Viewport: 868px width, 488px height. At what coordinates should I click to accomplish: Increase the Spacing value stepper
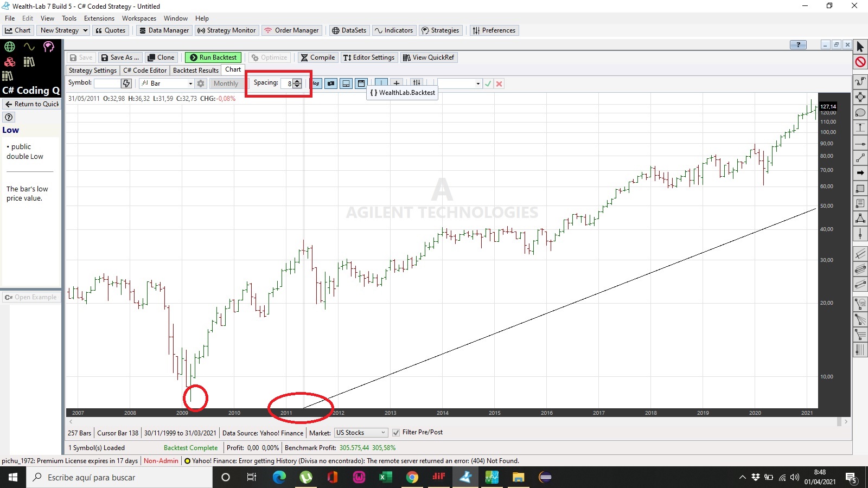pyautogui.click(x=297, y=81)
